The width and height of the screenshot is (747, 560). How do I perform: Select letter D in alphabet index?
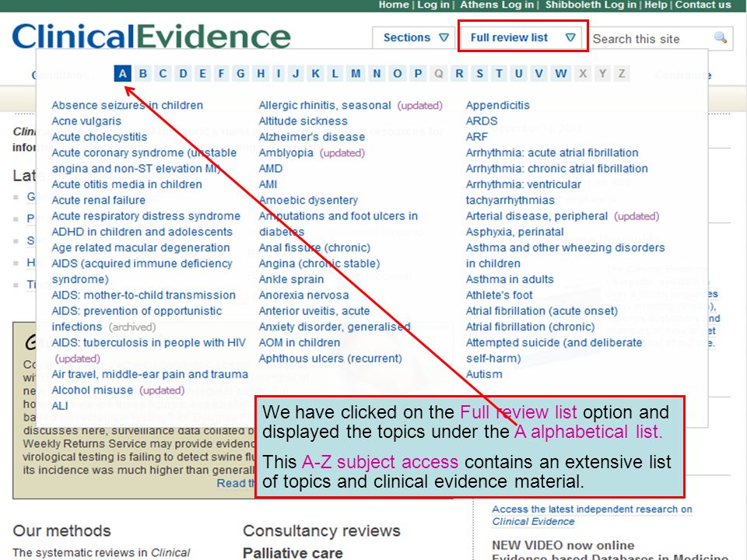[x=183, y=74]
